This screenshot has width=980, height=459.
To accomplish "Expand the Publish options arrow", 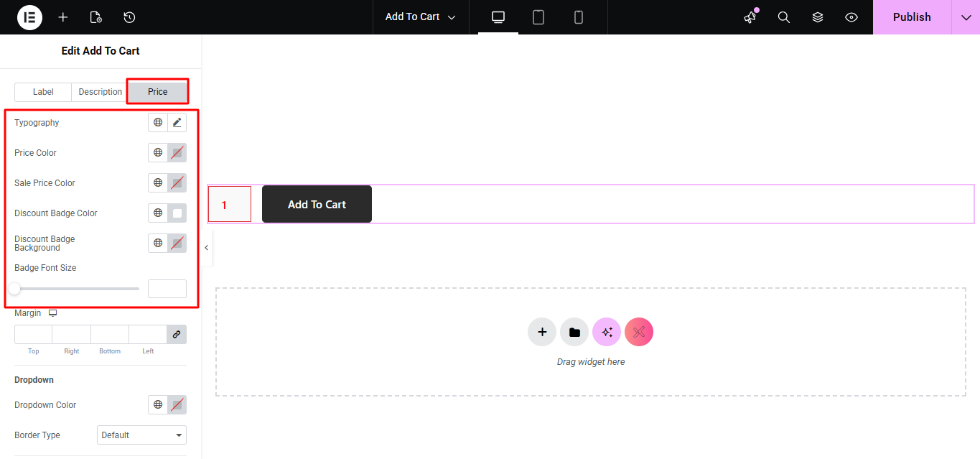I will point(966,17).
